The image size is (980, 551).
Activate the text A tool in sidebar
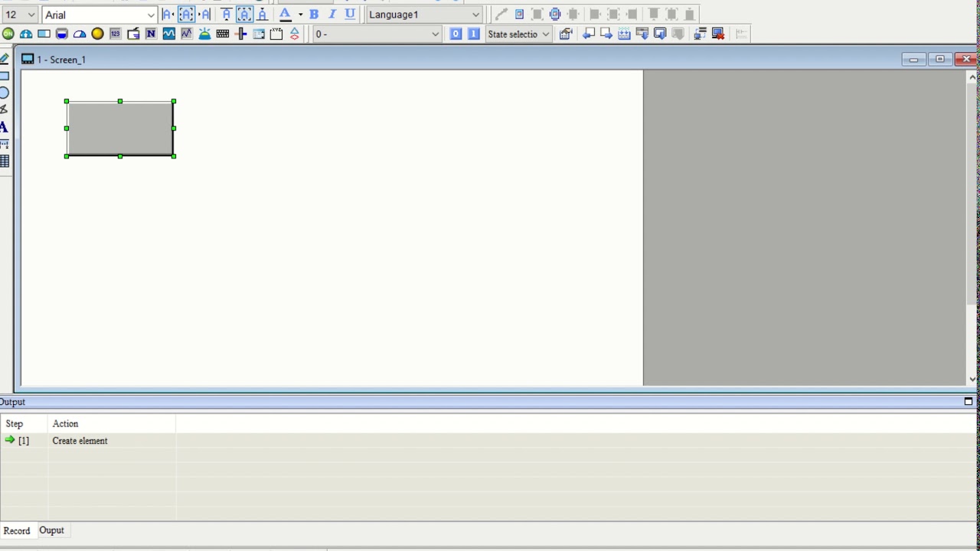point(4,127)
